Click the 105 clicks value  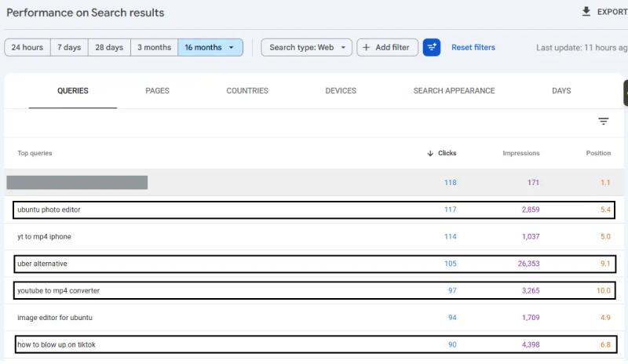point(450,264)
